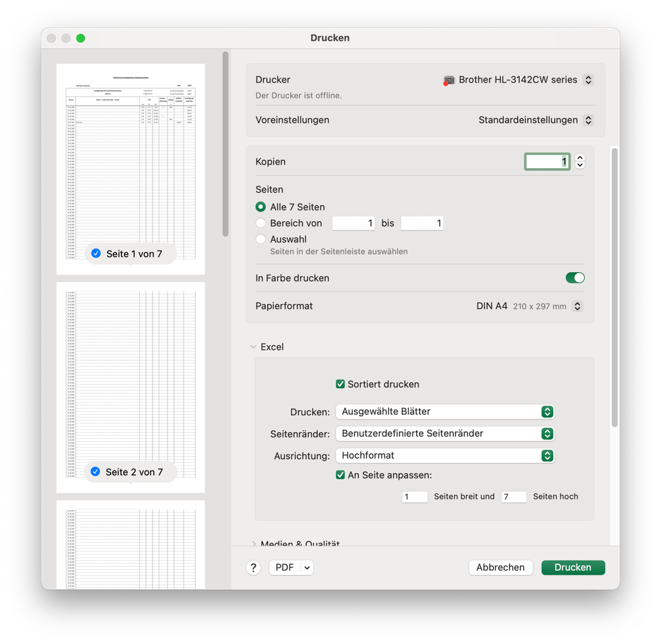Click the help question mark button

[x=253, y=568]
